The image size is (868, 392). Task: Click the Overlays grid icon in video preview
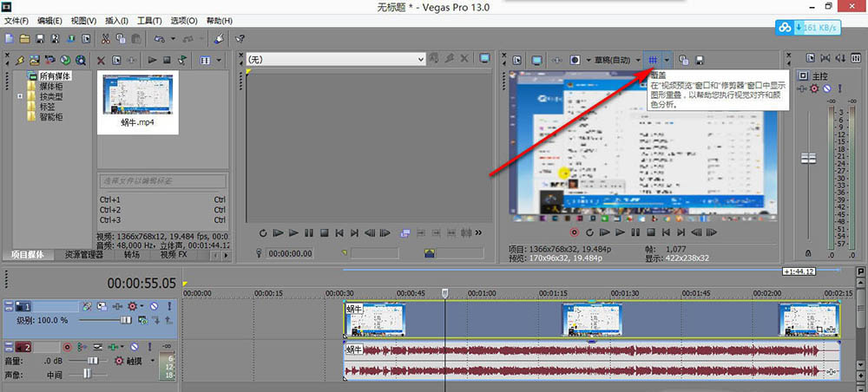pyautogui.click(x=652, y=59)
